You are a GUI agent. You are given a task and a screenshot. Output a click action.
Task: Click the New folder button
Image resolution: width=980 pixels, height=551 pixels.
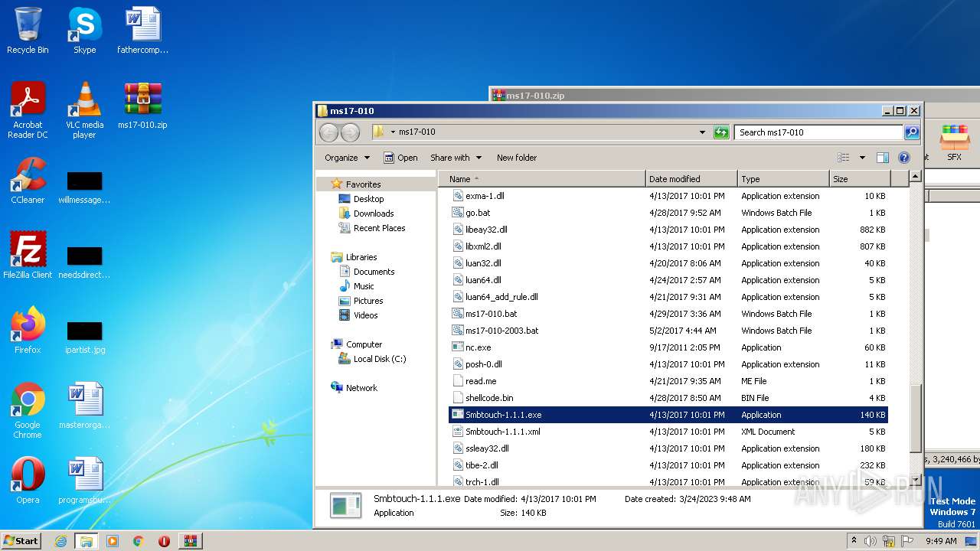click(517, 158)
